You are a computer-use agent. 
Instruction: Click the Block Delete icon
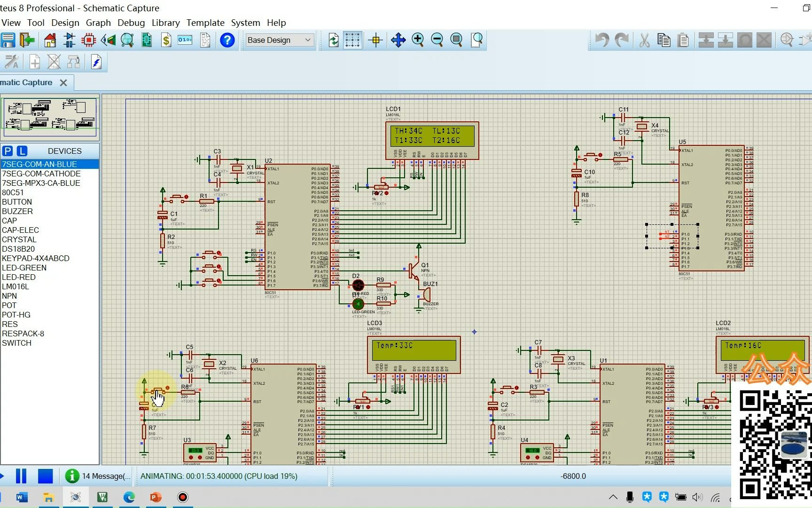(764, 40)
